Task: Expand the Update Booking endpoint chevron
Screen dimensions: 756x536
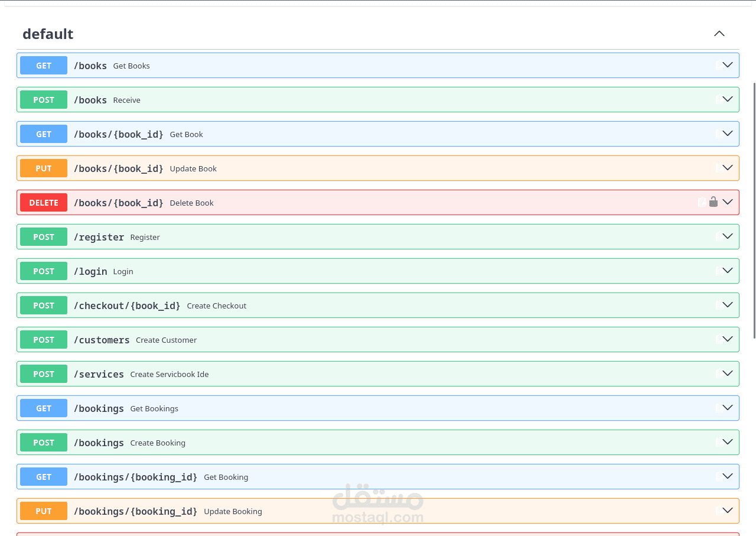Action: (728, 511)
